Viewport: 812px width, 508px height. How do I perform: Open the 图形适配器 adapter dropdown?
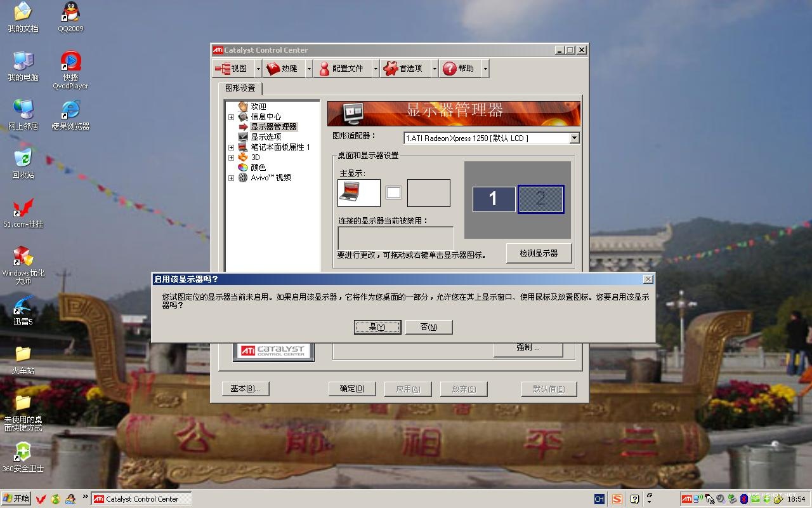point(574,138)
